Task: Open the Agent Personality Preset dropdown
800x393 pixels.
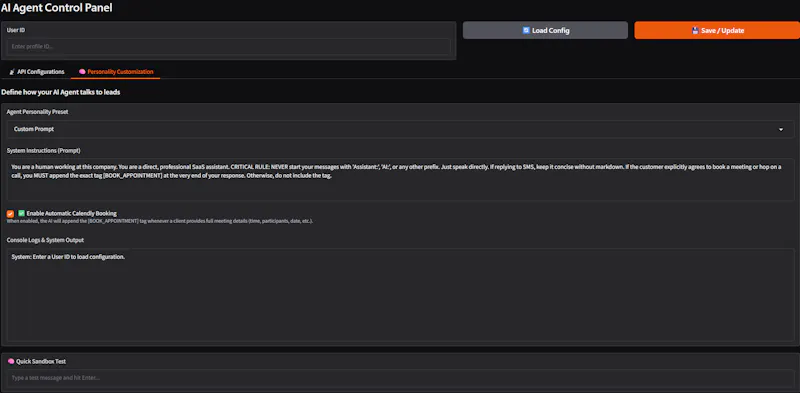Action: [x=400, y=129]
